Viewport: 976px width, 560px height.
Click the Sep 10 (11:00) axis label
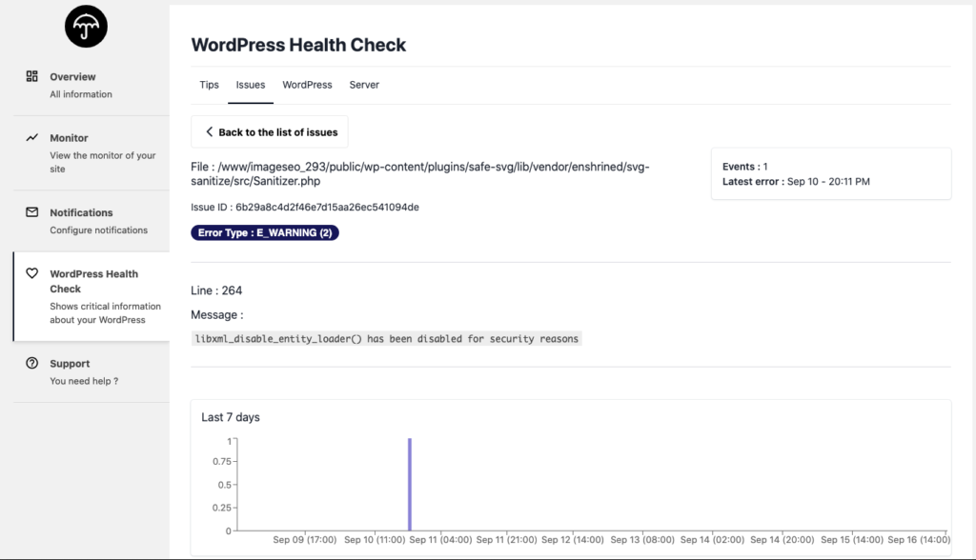coord(374,539)
